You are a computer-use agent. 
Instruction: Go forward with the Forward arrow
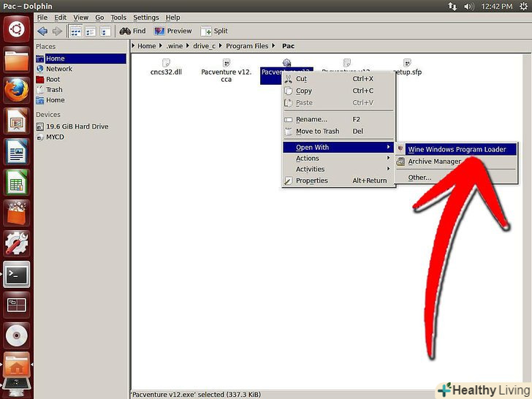point(57,31)
